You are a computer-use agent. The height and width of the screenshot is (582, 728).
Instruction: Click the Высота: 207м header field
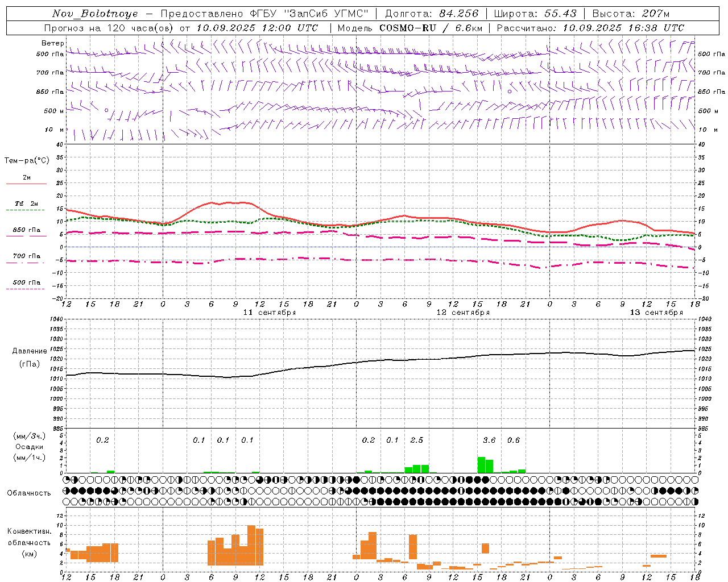point(631,14)
